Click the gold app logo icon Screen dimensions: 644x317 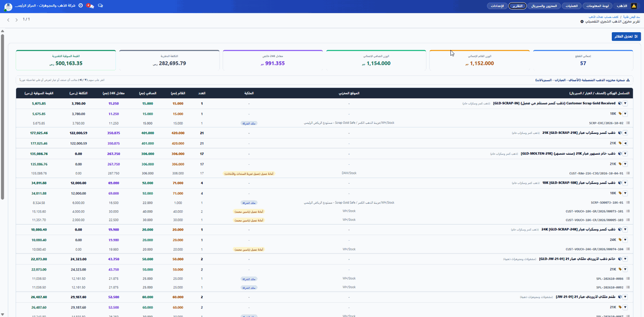click(x=634, y=6)
